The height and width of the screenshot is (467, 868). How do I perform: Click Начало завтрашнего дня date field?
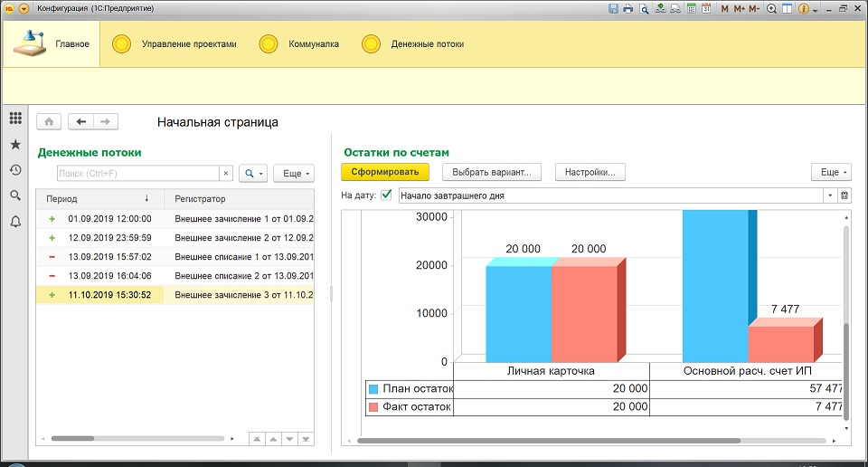pyautogui.click(x=611, y=195)
